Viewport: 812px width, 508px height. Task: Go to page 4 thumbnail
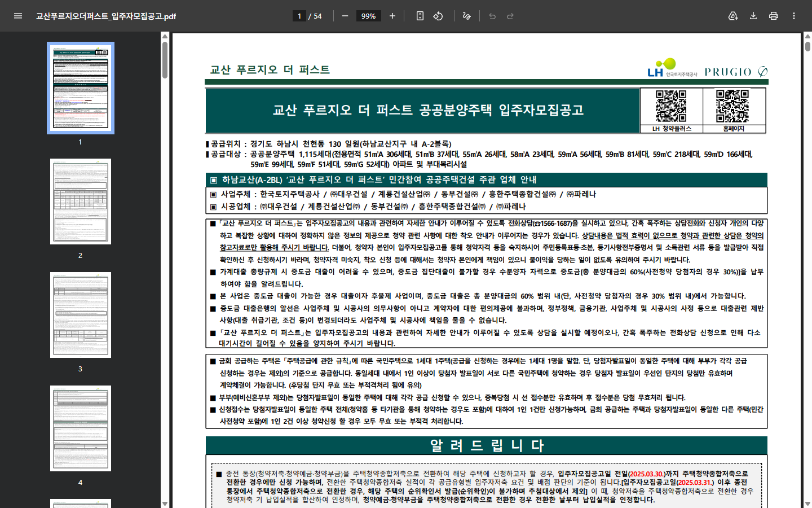click(x=81, y=428)
